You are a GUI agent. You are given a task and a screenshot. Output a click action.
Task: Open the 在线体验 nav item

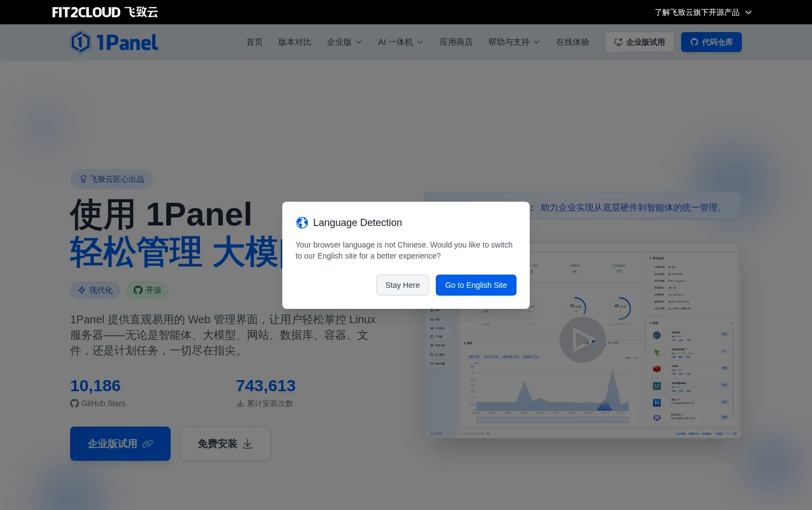tap(573, 42)
